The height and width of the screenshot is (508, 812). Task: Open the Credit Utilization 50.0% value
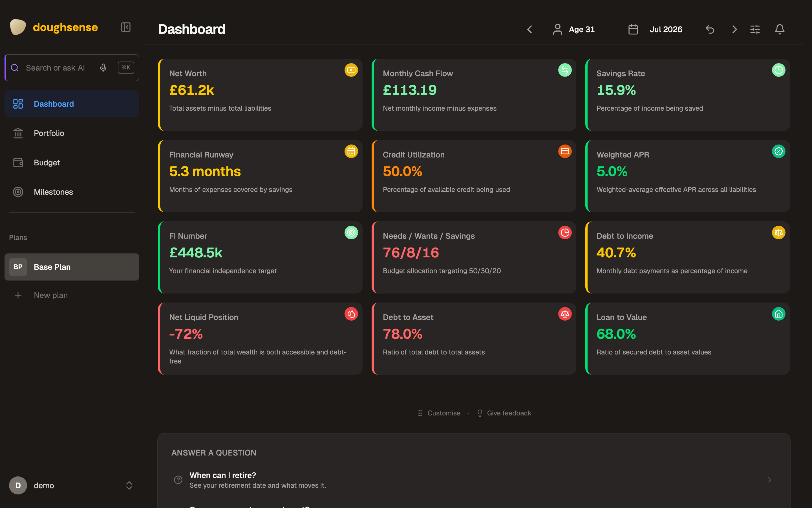tap(402, 171)
